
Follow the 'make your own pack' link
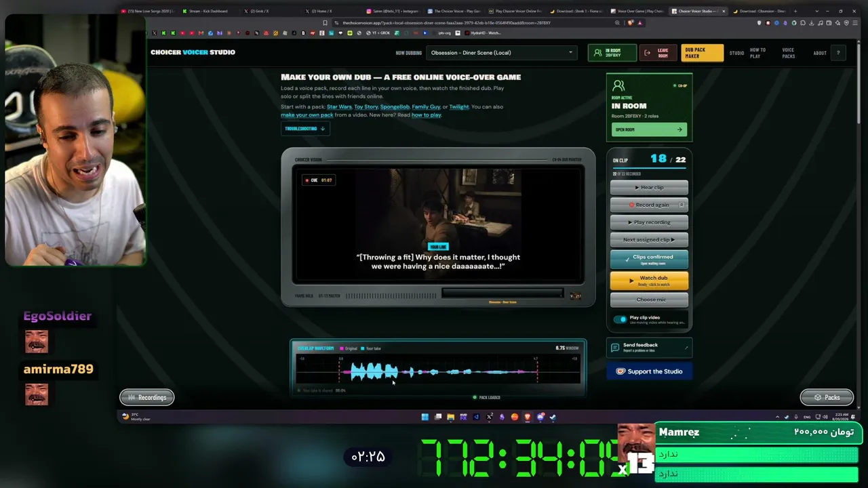coord(307,115)
